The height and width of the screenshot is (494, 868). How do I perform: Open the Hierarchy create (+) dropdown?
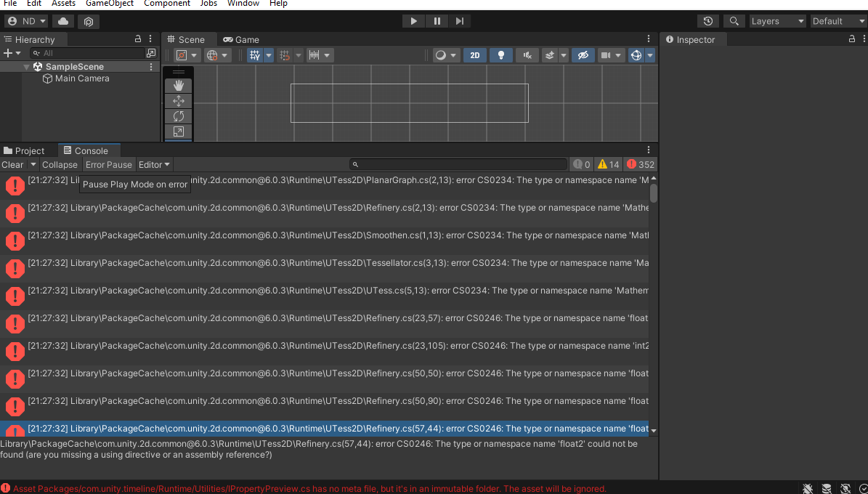coord(12,53)
